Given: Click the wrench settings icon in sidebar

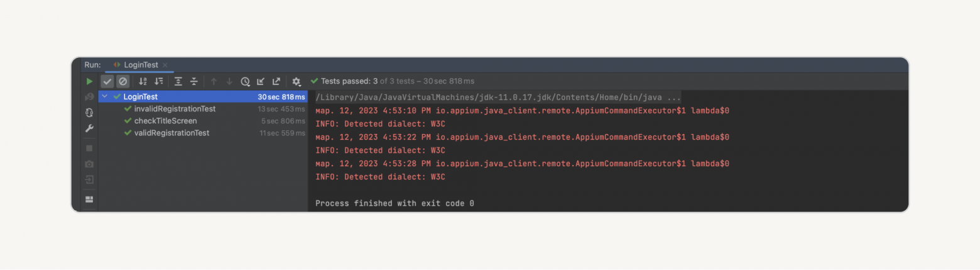Looking at the screenshot, I should point(89,128).
